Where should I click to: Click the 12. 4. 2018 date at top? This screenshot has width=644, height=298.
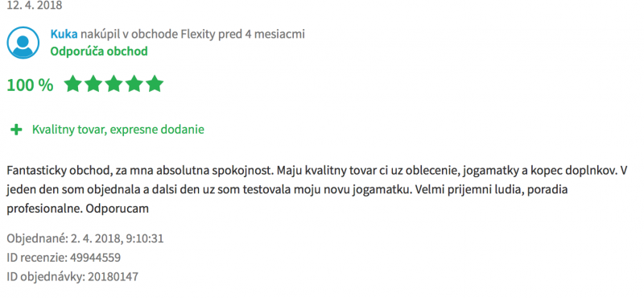pyautogui.click(x=35, y=6)
